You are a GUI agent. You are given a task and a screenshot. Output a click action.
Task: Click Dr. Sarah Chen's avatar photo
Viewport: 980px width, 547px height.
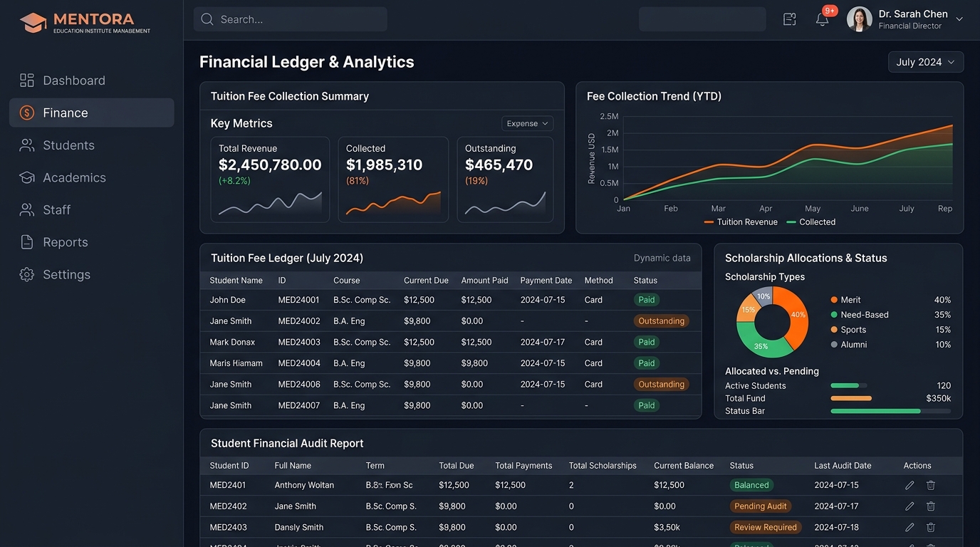coord(860,19)
